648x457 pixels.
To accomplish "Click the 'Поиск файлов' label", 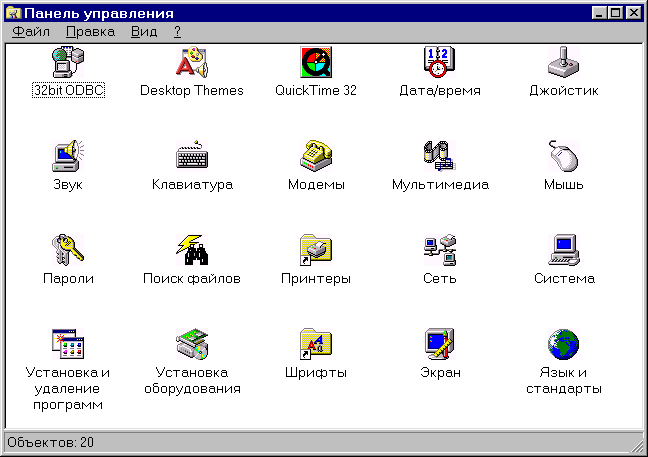I will (x=192, y=278).
